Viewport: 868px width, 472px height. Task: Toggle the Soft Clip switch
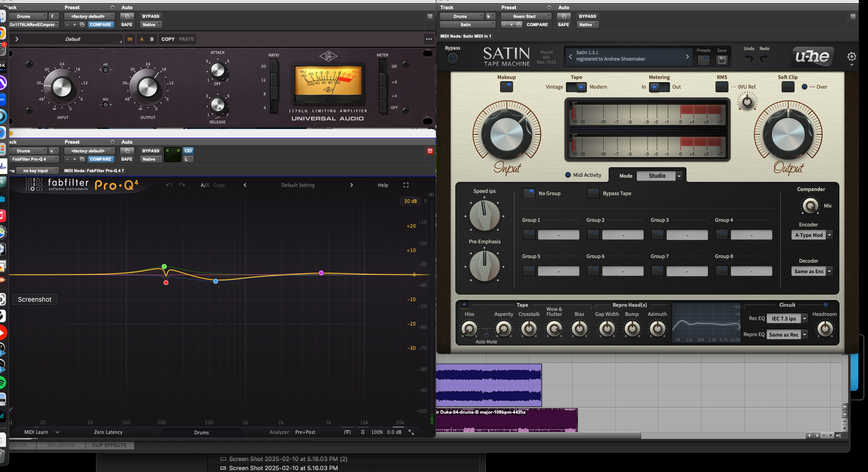point(788,86)
